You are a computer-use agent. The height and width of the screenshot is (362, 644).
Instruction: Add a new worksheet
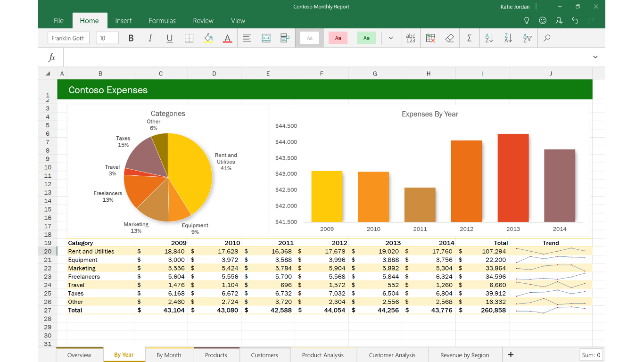point(511,354)
